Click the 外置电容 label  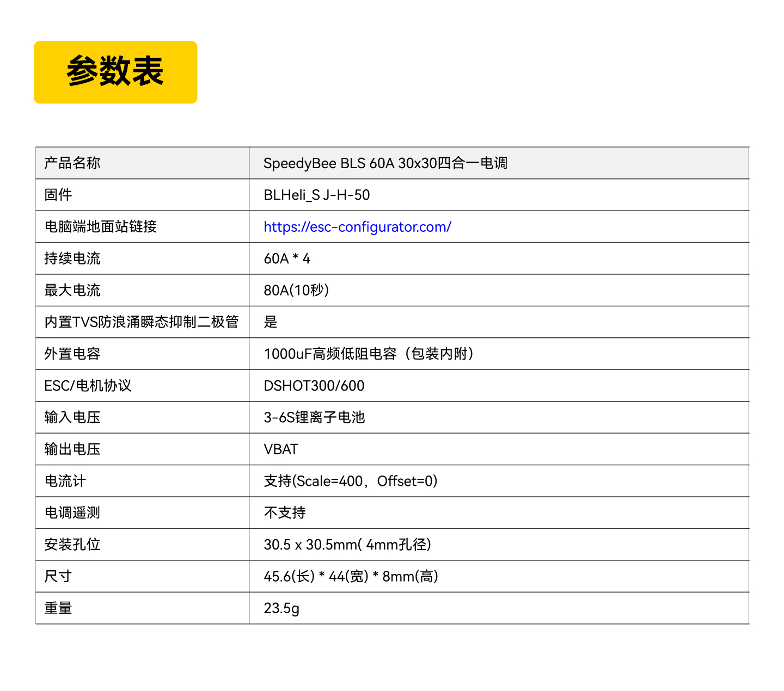(72, 354)
